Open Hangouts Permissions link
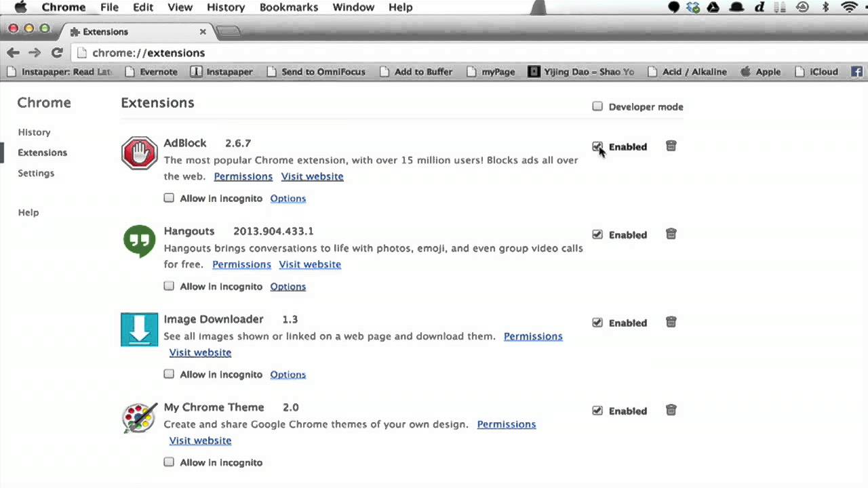 [x=241, y=264]
